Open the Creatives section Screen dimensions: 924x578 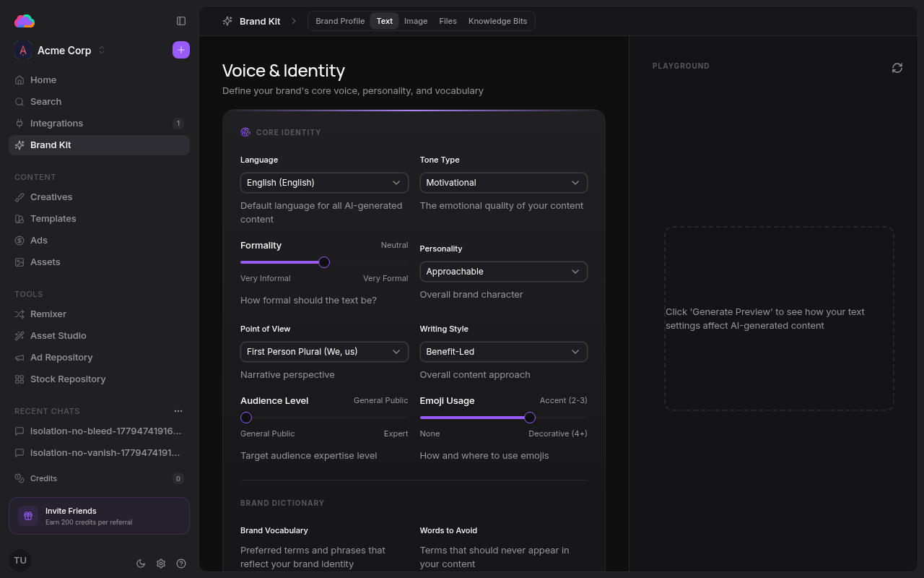(99, 197)
